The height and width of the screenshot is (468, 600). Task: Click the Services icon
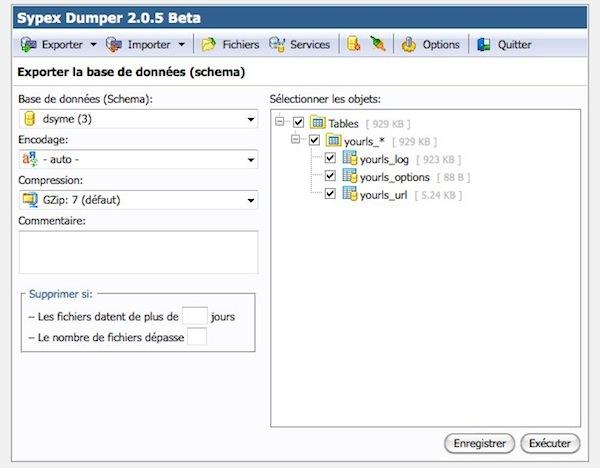(x=277, y=45)
